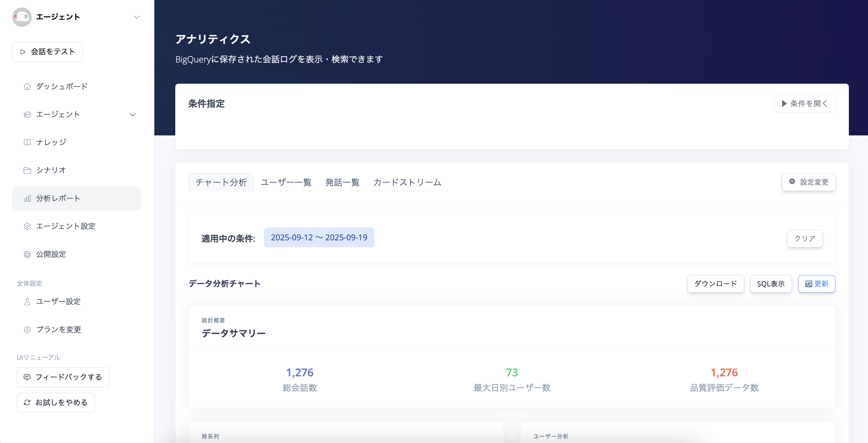This screenshot has height=443, width=868.
Task: Click the gear icon on 設定変更 button
Action: (792, 182)
